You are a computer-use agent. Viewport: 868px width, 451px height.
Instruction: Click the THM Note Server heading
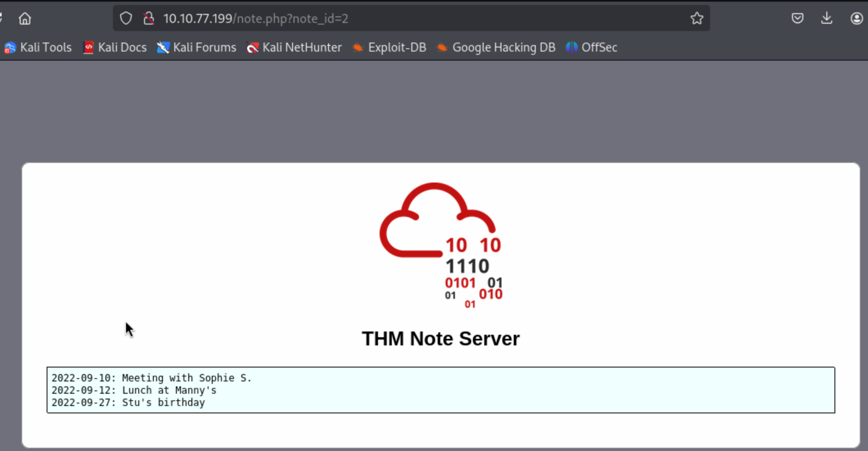[x=441, y=339]
